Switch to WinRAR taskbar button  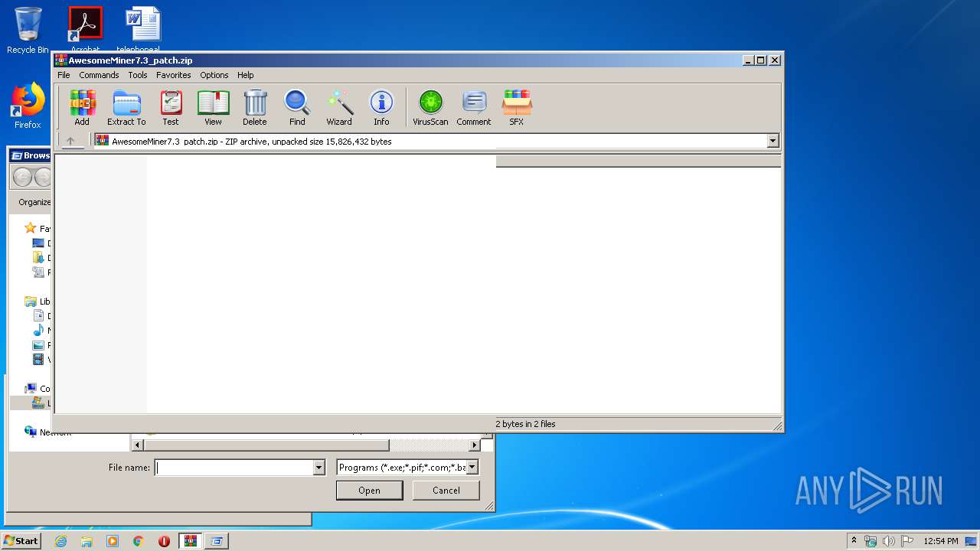point(190,541)
